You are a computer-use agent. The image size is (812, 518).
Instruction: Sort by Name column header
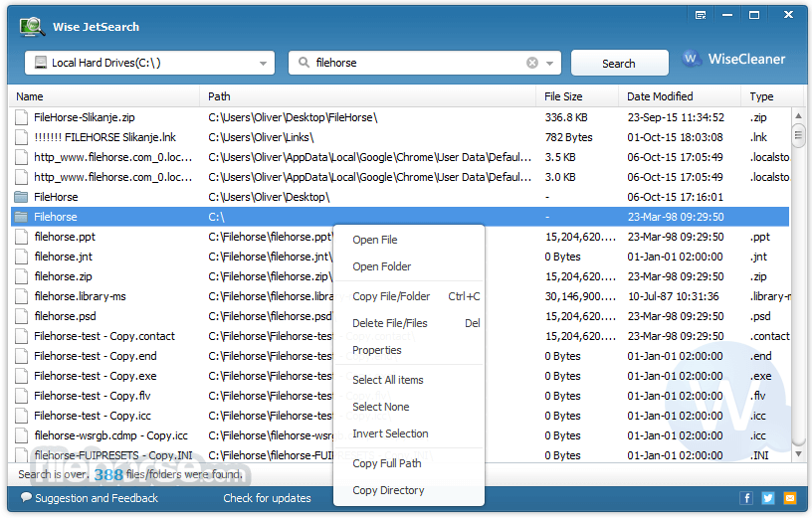coord(104,96)
